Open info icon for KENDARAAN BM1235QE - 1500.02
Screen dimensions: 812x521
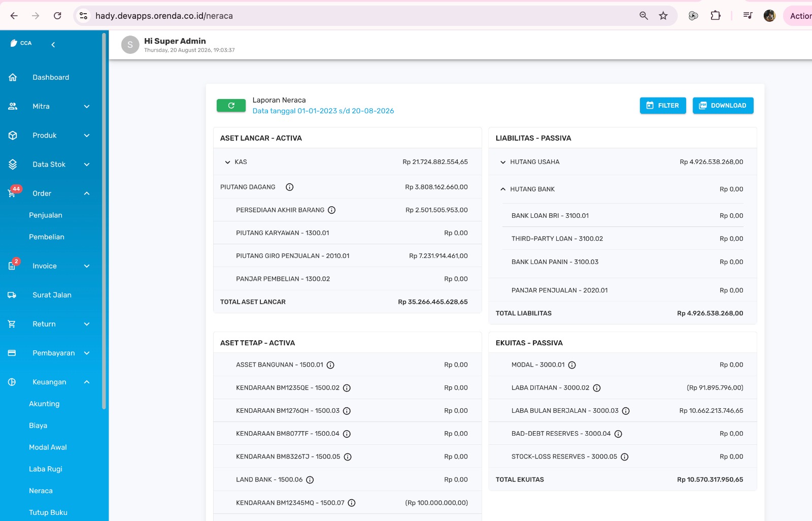pyautogui.click(x=347, y=388)
